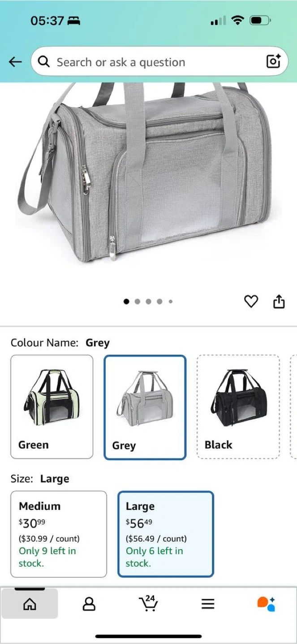Open the Home tab icon
The image size is (297, 644).
click(30, 604)
